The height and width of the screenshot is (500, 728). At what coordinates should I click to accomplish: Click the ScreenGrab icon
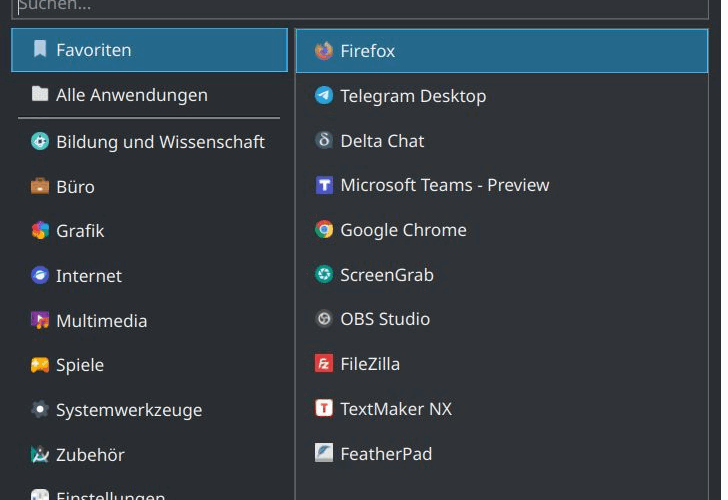tap(324, 274)
